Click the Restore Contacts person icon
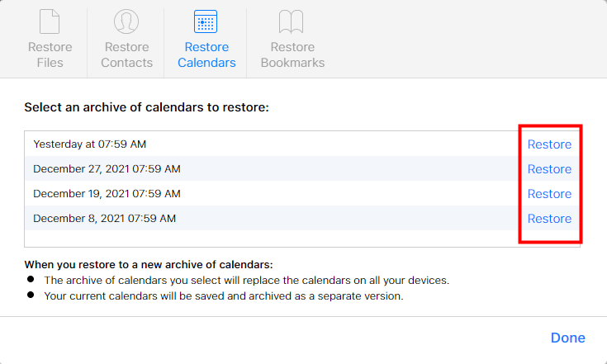 point(126,22)
